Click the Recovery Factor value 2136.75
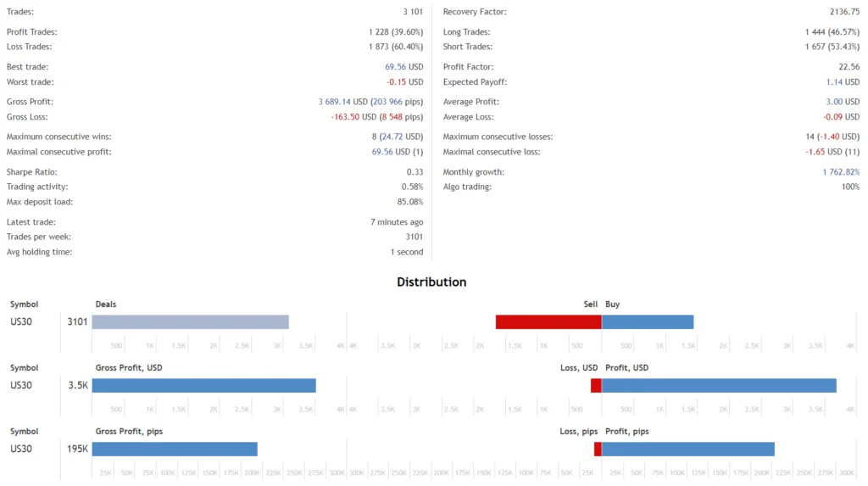The height and width of the screenshot is (486, 868). (x=845, y=12)
